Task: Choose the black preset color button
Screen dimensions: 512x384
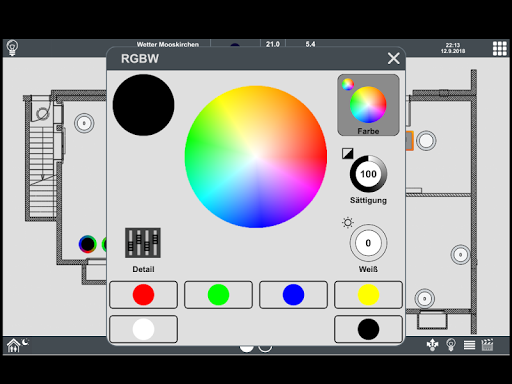Action: [x=368, y=329]
